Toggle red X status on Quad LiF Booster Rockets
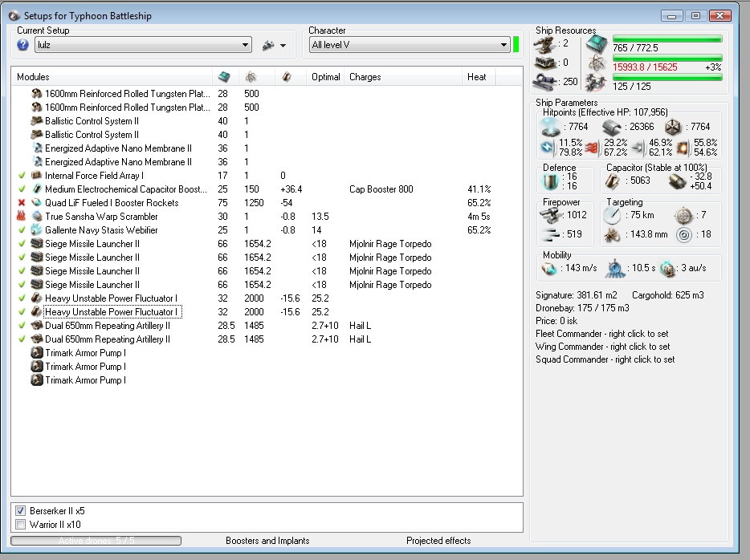750x560 pixels. [x=22, y=203]
